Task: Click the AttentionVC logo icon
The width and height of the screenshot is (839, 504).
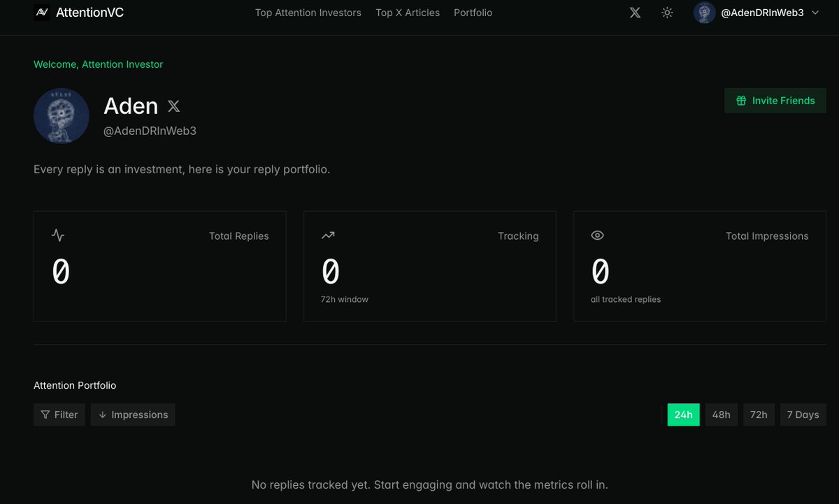Action: (x=42, y=13)
